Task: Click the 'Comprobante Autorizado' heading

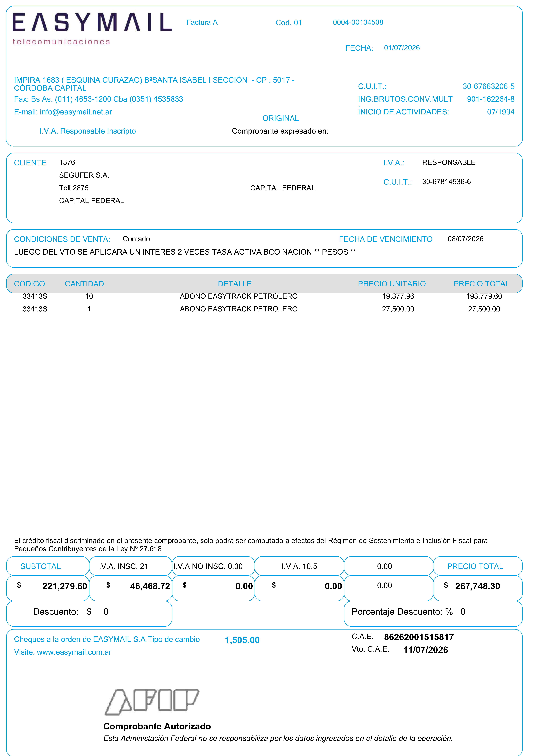Action: [157, 726]
